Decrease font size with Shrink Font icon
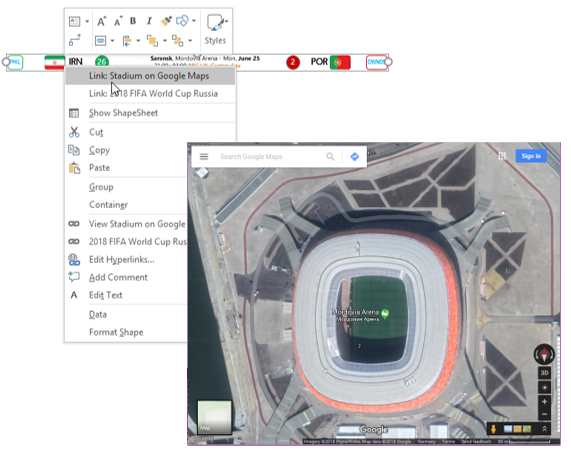 coord(118,21)
